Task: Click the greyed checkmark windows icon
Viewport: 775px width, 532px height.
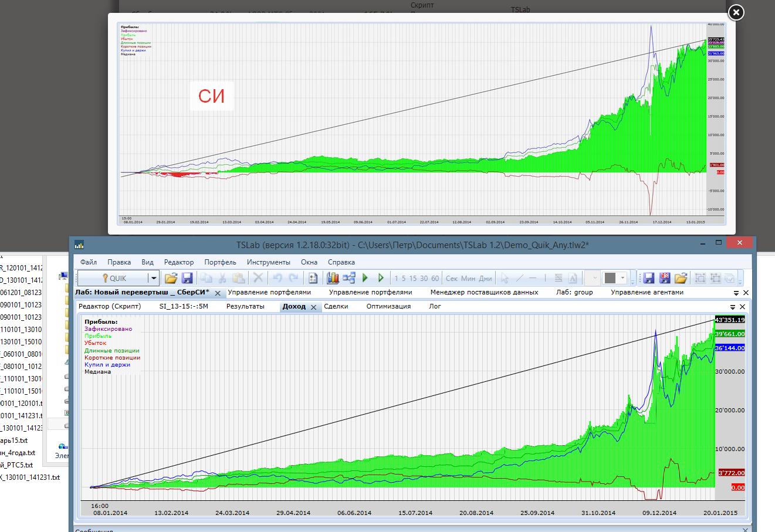Action: [730, 278]
